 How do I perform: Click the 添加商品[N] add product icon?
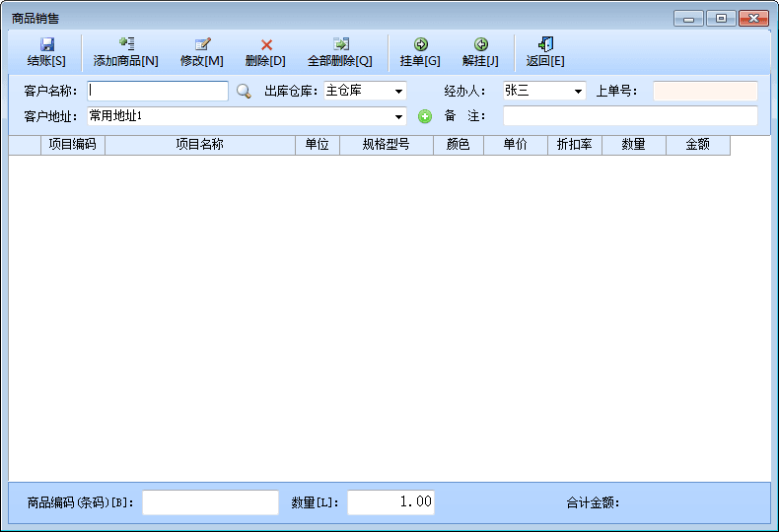coord(126,44)
